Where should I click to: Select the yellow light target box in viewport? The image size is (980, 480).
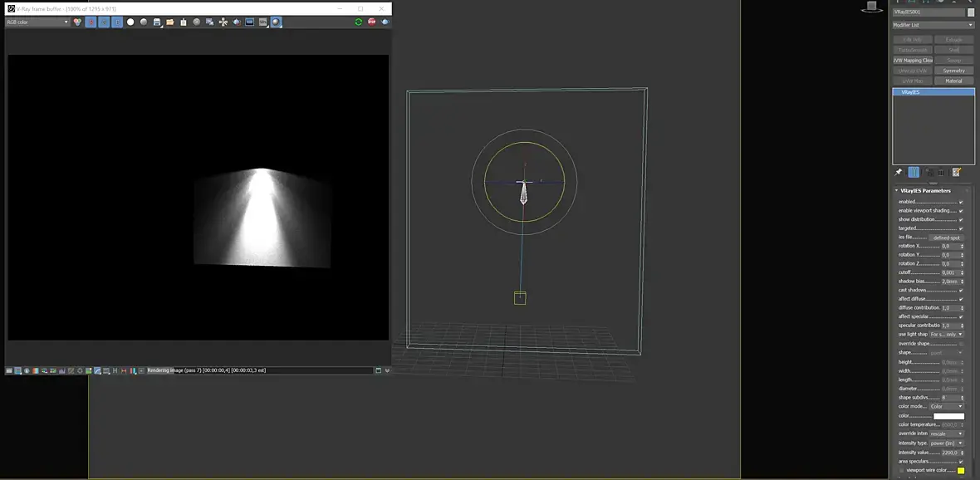(x=520, y=298)
